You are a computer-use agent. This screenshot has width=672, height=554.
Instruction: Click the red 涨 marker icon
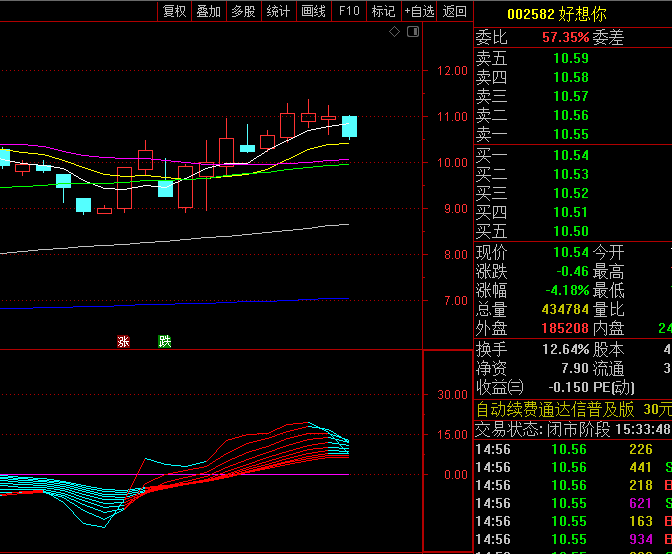(x=124, y=341)
